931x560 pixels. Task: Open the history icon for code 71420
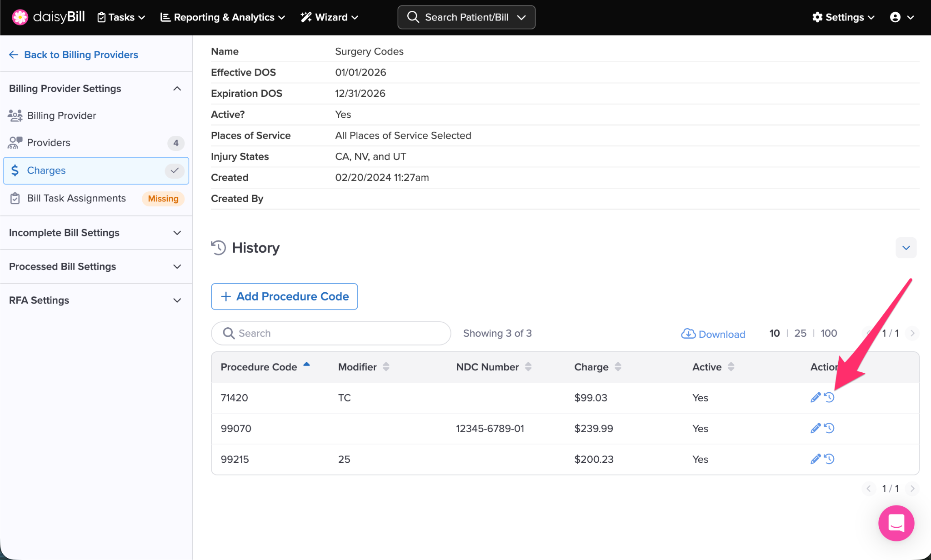(x=830, y=398)
